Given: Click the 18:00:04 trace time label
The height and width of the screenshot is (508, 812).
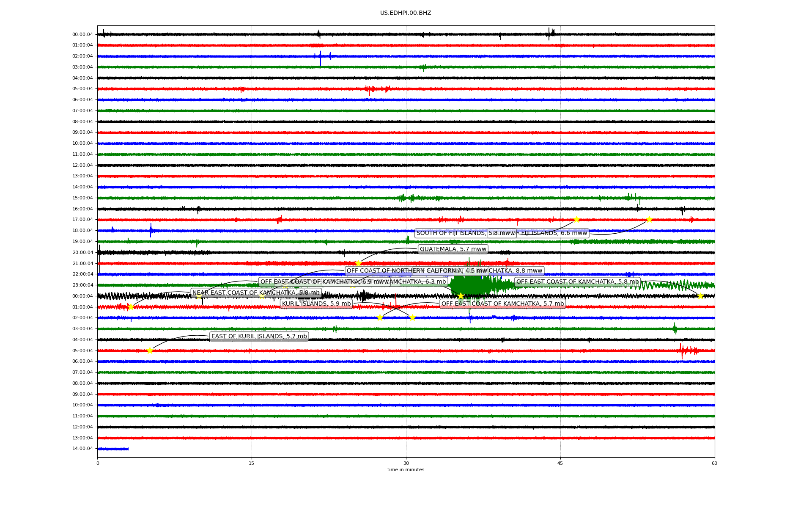Looking at the screenshot, I should (82, 231).
